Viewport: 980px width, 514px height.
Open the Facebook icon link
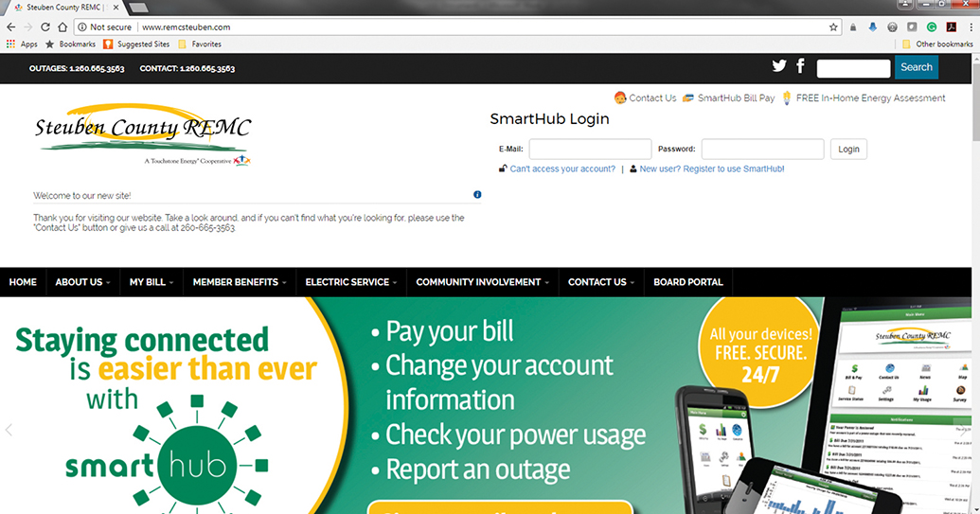coord(800,66)
